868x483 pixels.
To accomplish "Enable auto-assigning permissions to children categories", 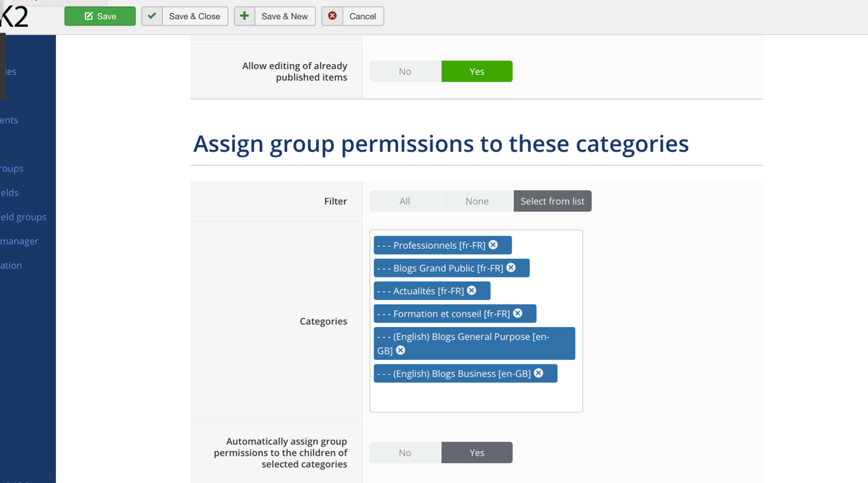I will [x=477, y=453].
